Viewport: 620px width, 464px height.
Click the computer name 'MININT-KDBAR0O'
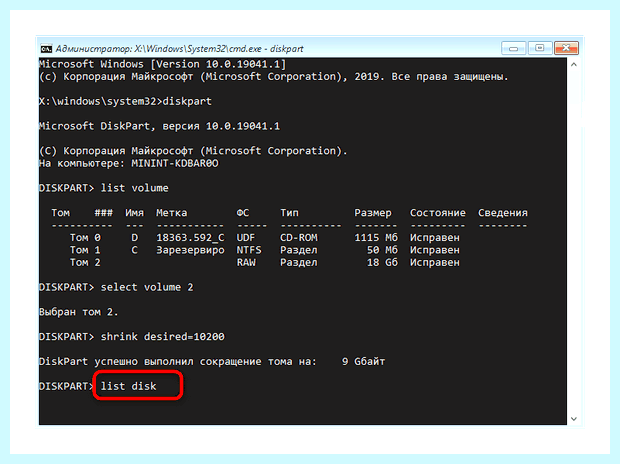[175, 163]
